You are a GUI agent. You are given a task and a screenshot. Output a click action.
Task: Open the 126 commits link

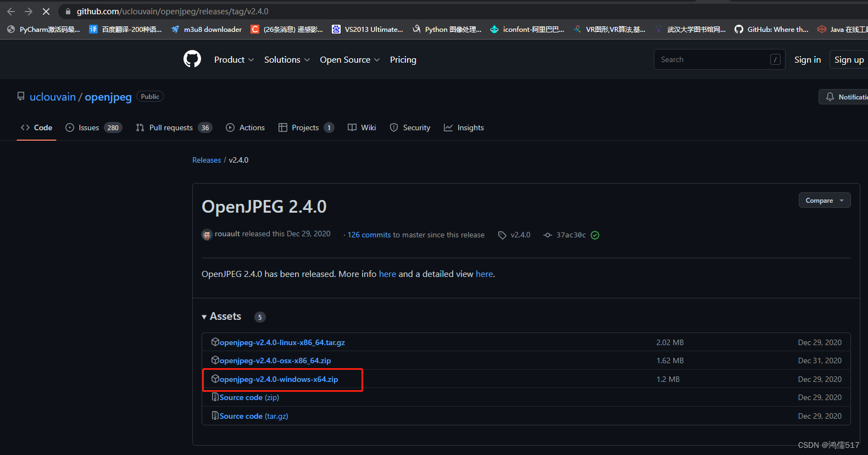coord(369,235)
